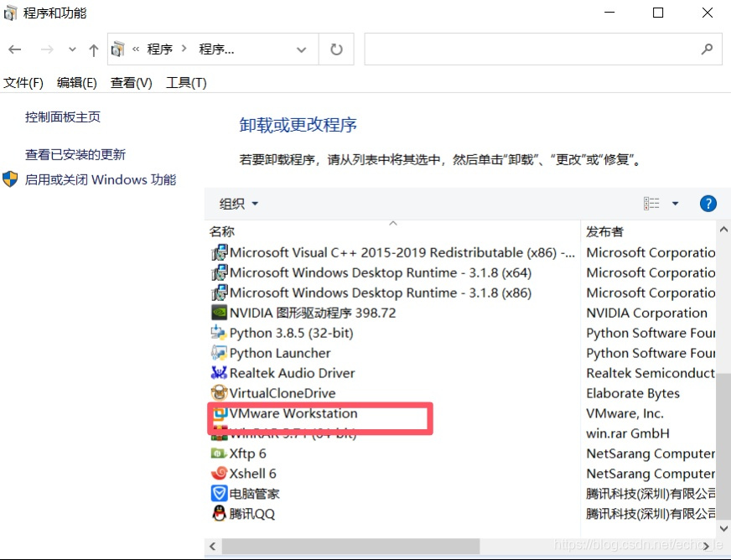Open the 编辑(E) menu
Viewport: 731px width, 560px height.
coord(77,83)
